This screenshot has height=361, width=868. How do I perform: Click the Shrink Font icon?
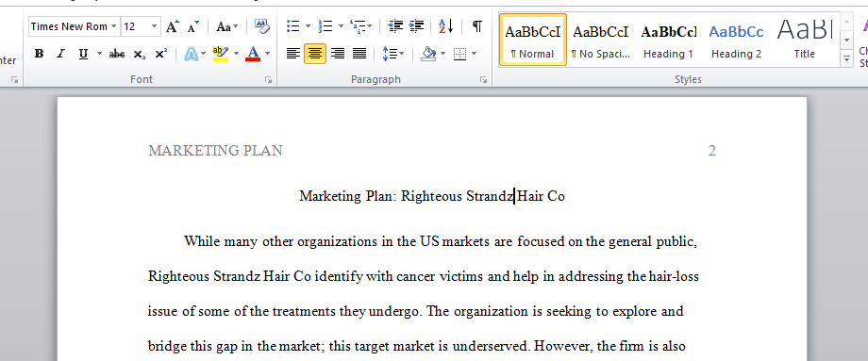[x=192, y=26]
